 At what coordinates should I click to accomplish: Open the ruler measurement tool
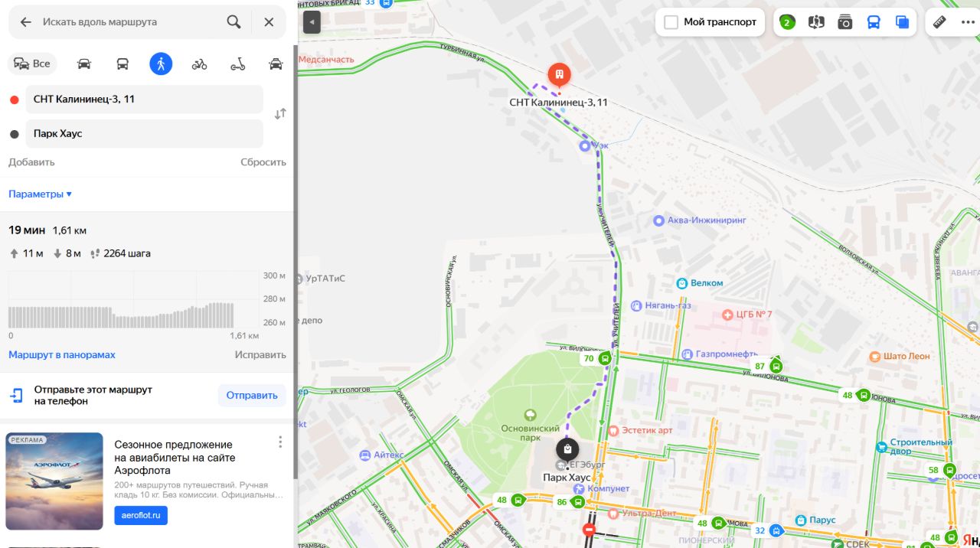pos(939,22)
